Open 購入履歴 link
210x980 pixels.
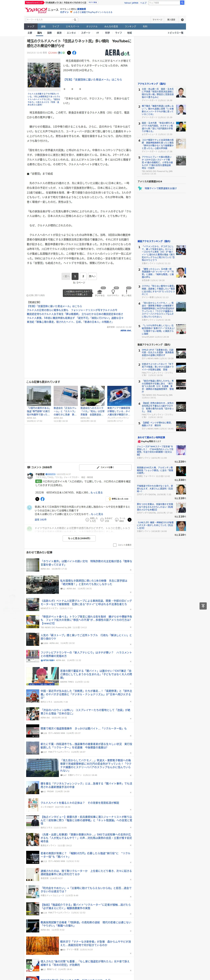click(171, 20)
